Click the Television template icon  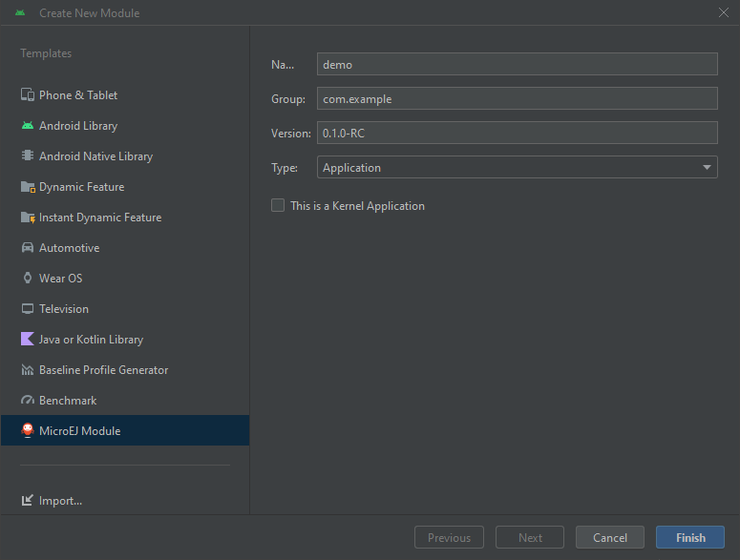pyautogui.click(x=28, y=309)
